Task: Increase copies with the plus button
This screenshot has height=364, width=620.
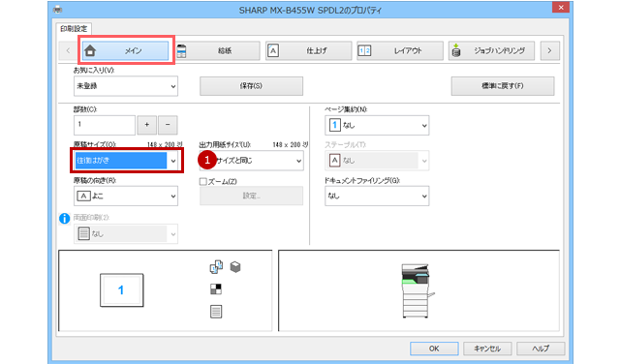Action: 146,125
